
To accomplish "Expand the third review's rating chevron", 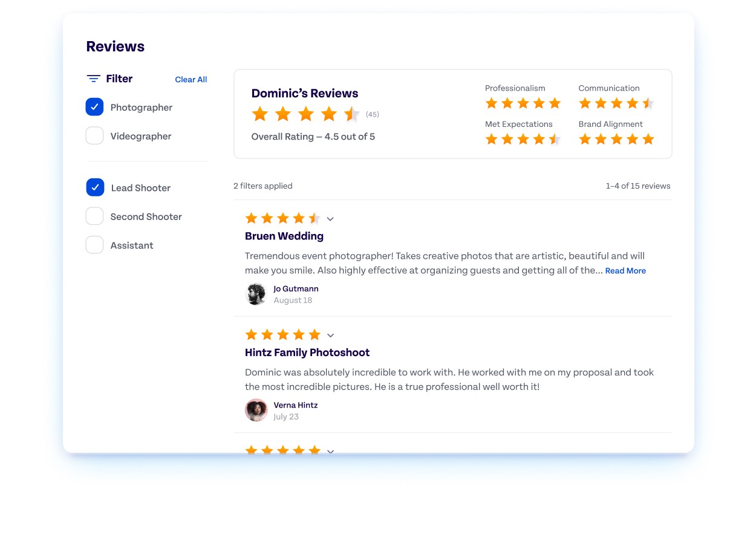I will click(330, 450).
